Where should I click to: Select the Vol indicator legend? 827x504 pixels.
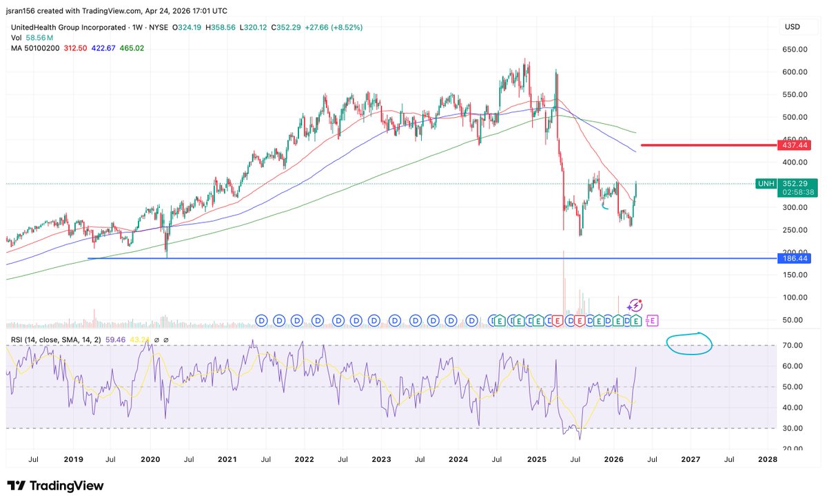click(15, 38)
